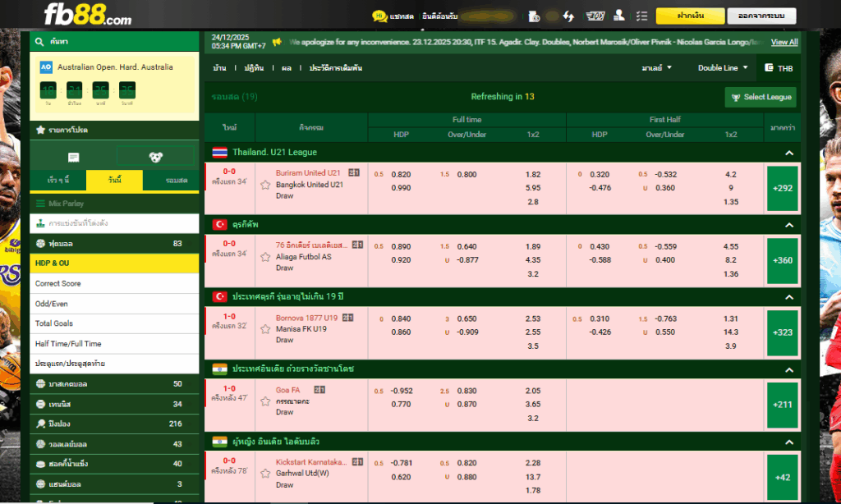The image size is (841, 504).
Task: Open the ประวัติการเดิมพัน menu item
Action: click(x=336, y=68)
